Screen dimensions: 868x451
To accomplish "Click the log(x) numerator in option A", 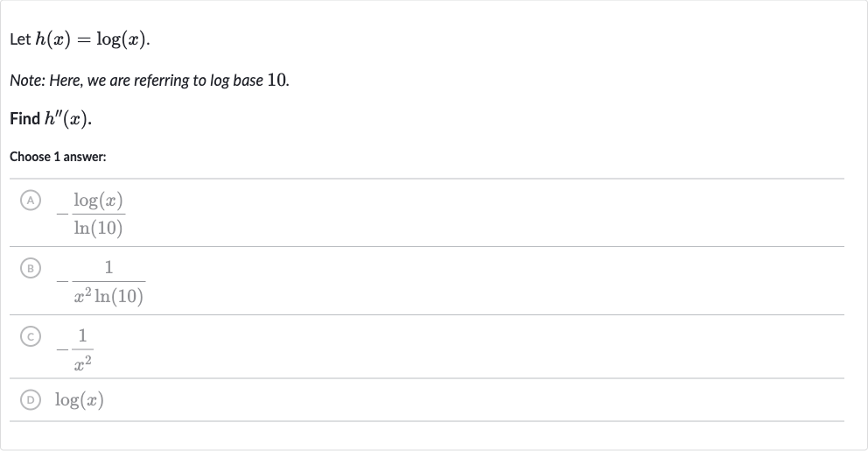I will pyautogui.click(x=99, y=200).
